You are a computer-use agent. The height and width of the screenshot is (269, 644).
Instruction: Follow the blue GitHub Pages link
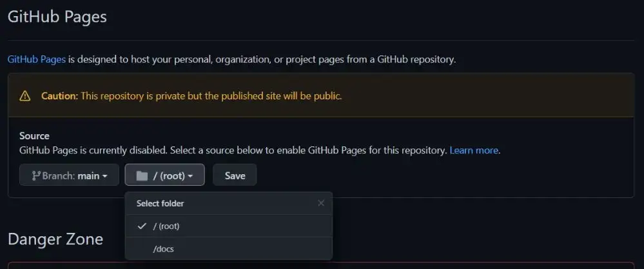click(36, 59)
